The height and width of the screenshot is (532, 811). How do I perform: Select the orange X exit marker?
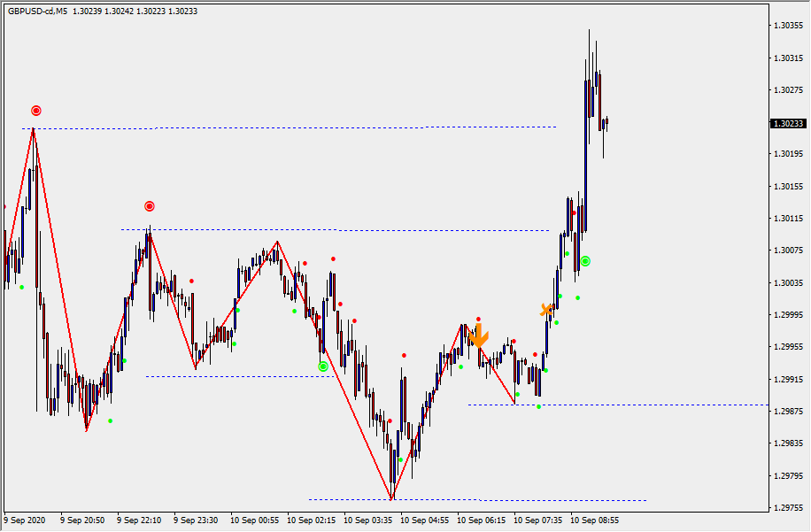coord(547,310)
